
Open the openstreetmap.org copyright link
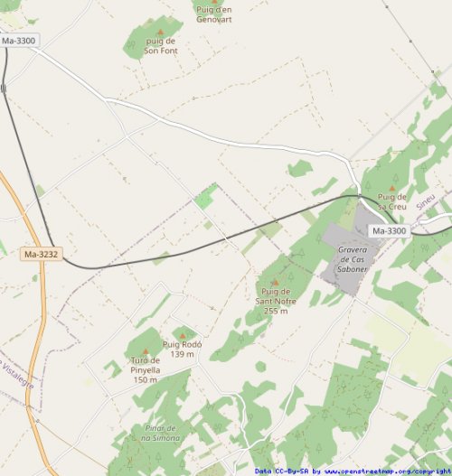388,471
